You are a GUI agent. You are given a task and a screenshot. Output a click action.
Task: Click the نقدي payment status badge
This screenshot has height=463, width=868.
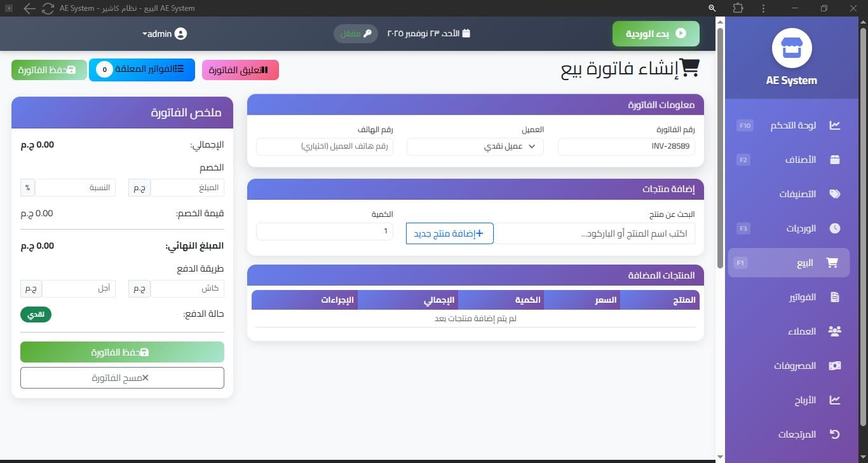(36, 314)
